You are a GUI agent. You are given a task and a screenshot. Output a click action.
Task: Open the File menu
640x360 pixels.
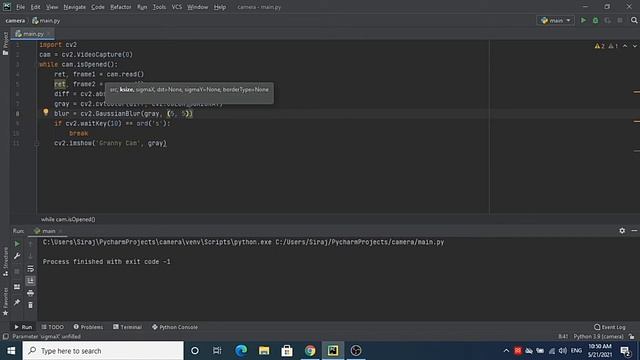[20, 7]
